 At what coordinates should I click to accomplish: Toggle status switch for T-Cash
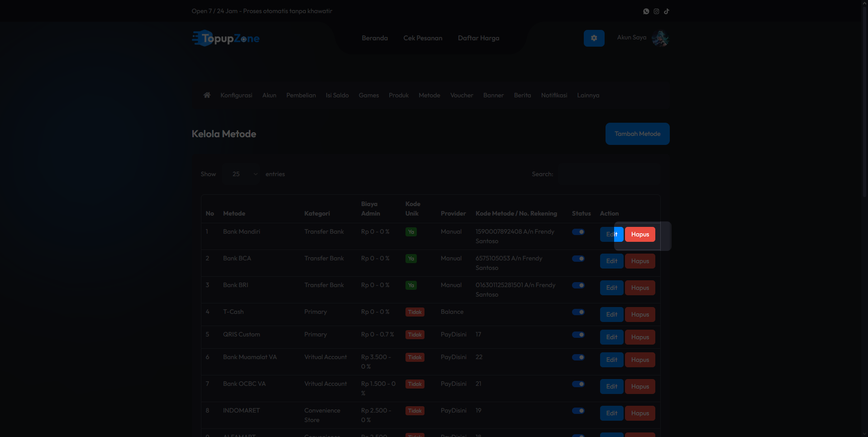click(578, 312)
